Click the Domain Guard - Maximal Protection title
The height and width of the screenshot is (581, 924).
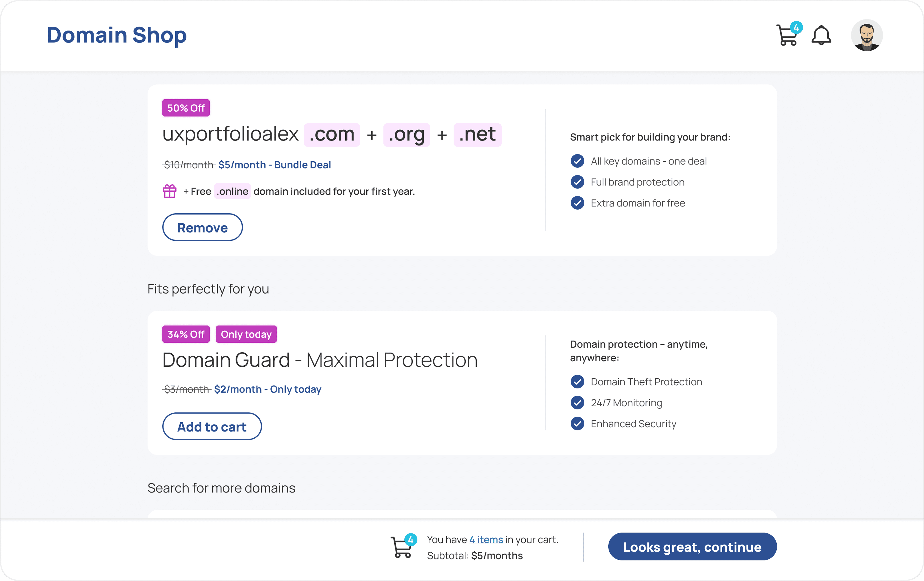[320, 360]
